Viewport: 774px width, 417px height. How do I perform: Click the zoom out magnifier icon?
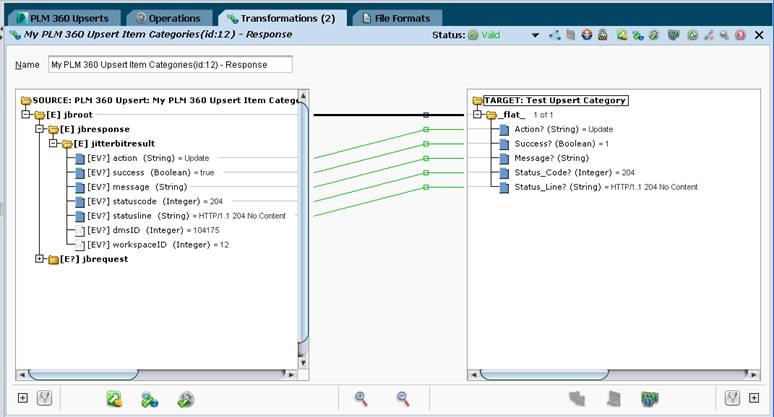(x=403, y=398)
